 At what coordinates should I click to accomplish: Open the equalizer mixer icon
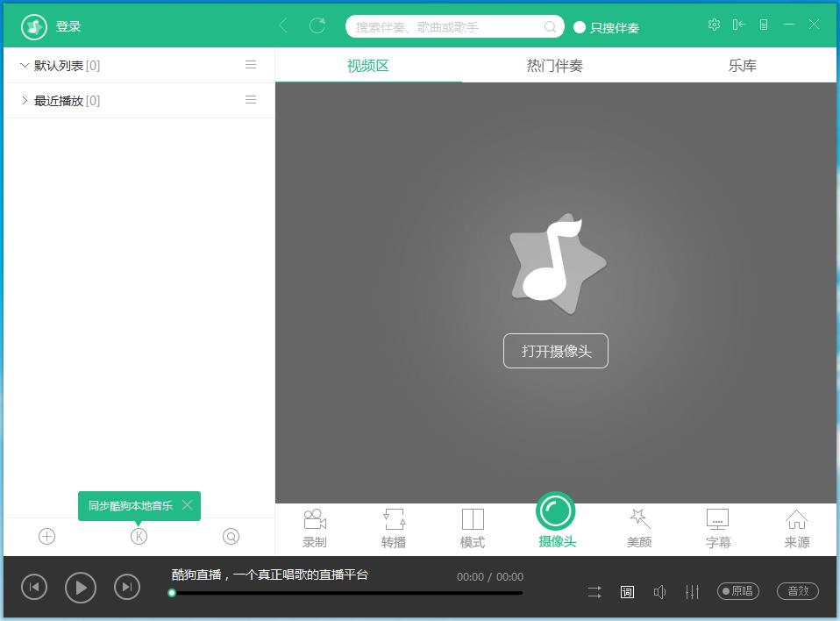click(x=693, y=592)
